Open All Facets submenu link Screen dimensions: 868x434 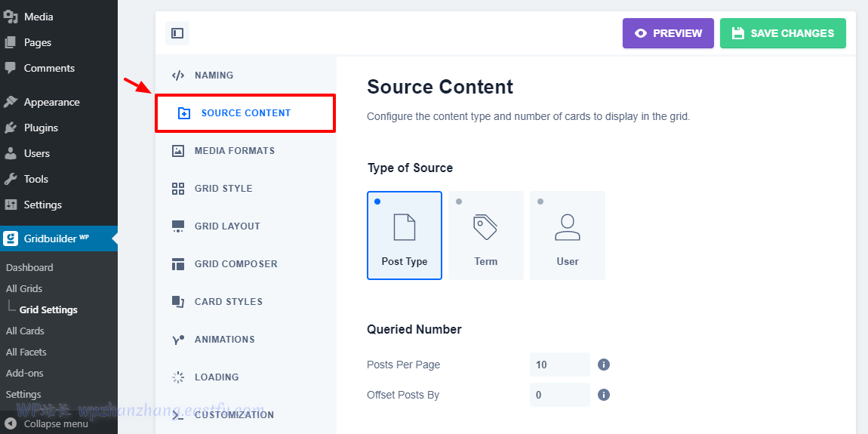click(26, 352)
